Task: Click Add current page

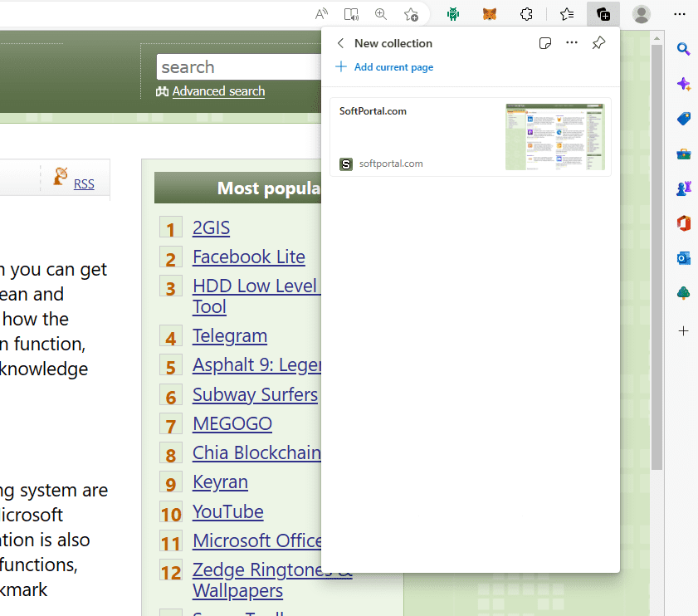Action: click(x=384, y=66)
